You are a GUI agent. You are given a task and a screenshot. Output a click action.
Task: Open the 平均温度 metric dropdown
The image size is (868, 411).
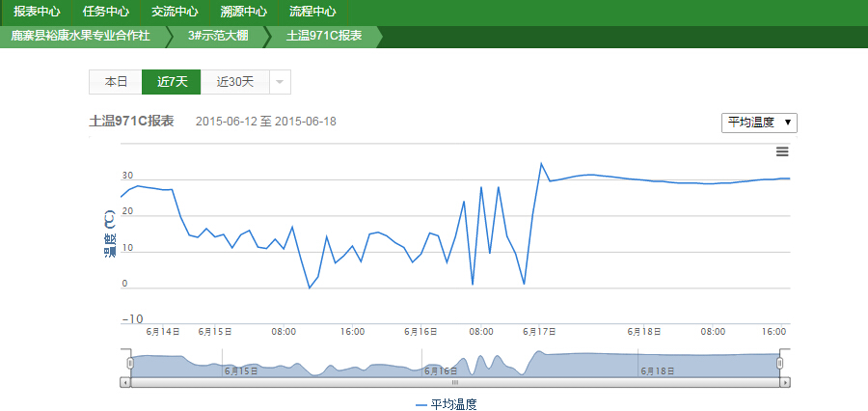click(x=759, y=123)
